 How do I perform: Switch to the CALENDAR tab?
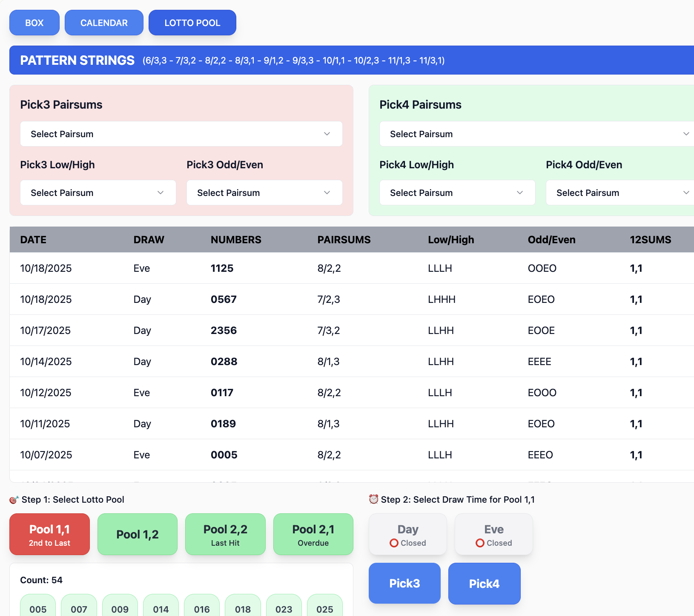tap(104, 23)
